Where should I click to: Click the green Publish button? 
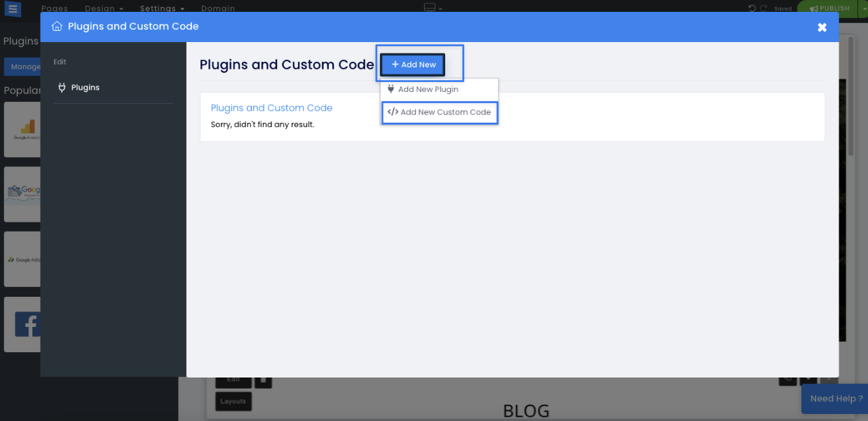coord(829,8)
